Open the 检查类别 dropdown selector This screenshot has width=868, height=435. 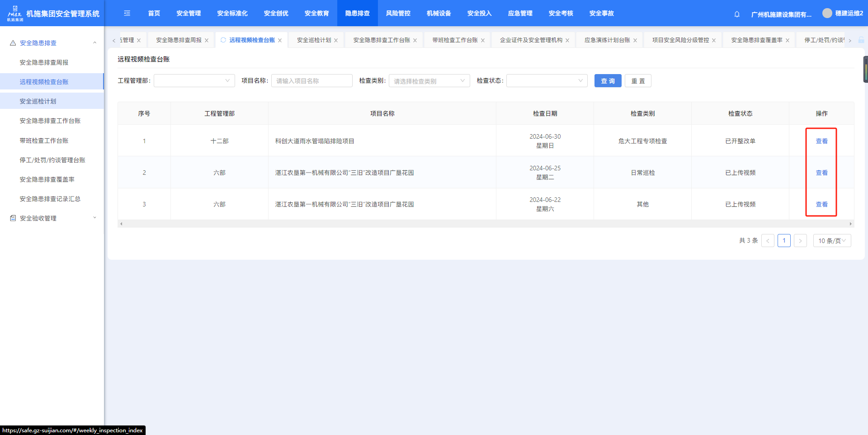pyautogui.click(x=429, y=81)
